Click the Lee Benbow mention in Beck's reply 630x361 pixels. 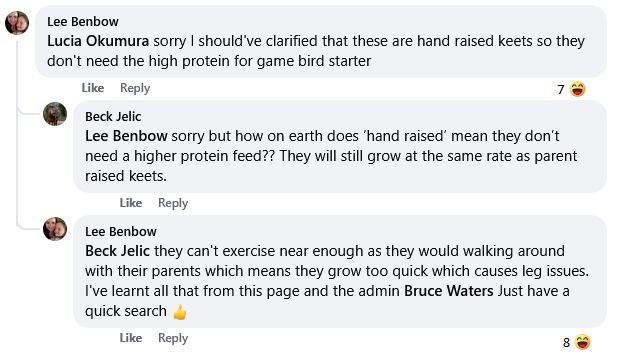point(126,136)
